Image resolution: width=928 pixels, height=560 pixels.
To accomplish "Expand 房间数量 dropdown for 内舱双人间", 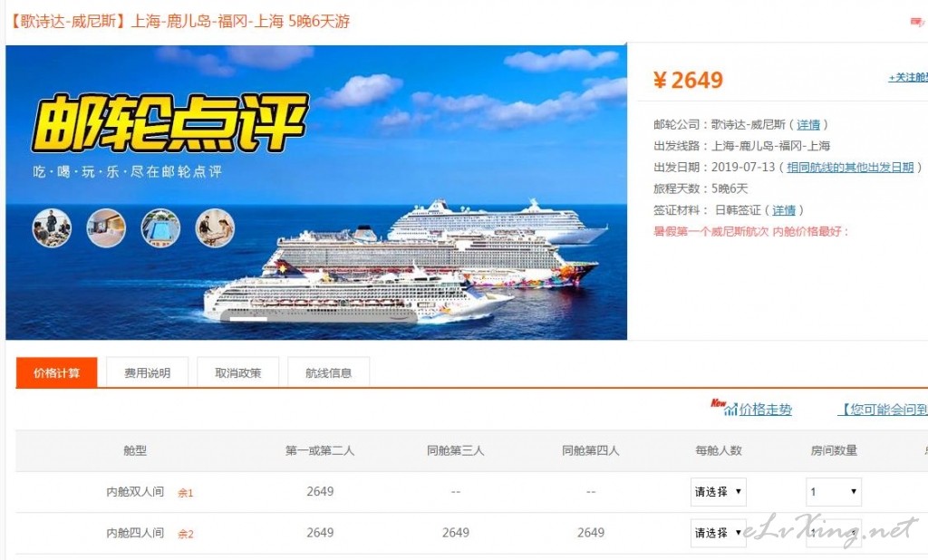I will (834, 492).
